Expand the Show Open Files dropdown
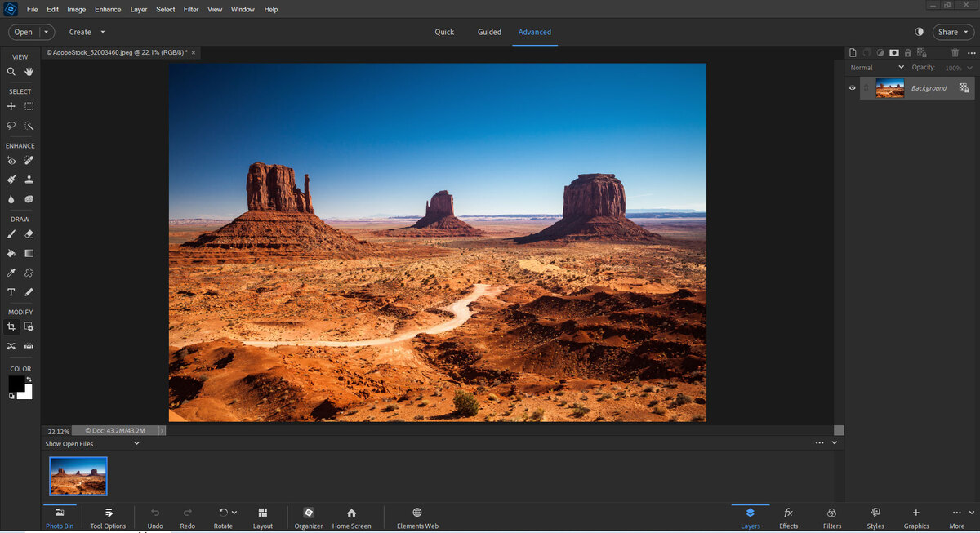The width and height of the screenshot is (980, 533). click(136, 443)
